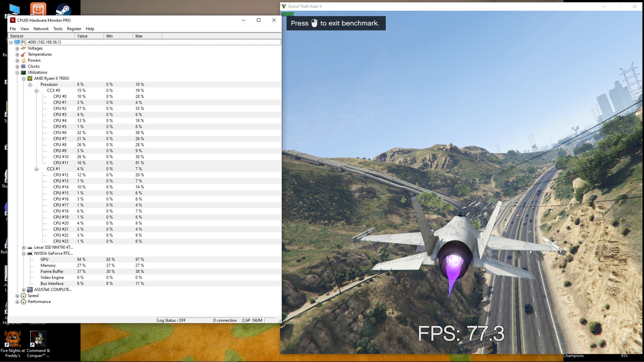The image size is (644, 362).
Task: Collapse the CCX #1 node
Action: (37, 169)
